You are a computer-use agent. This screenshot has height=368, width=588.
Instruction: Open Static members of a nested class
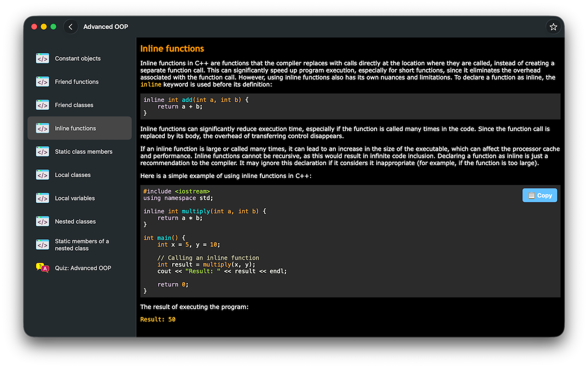click(x=79, y=245)
